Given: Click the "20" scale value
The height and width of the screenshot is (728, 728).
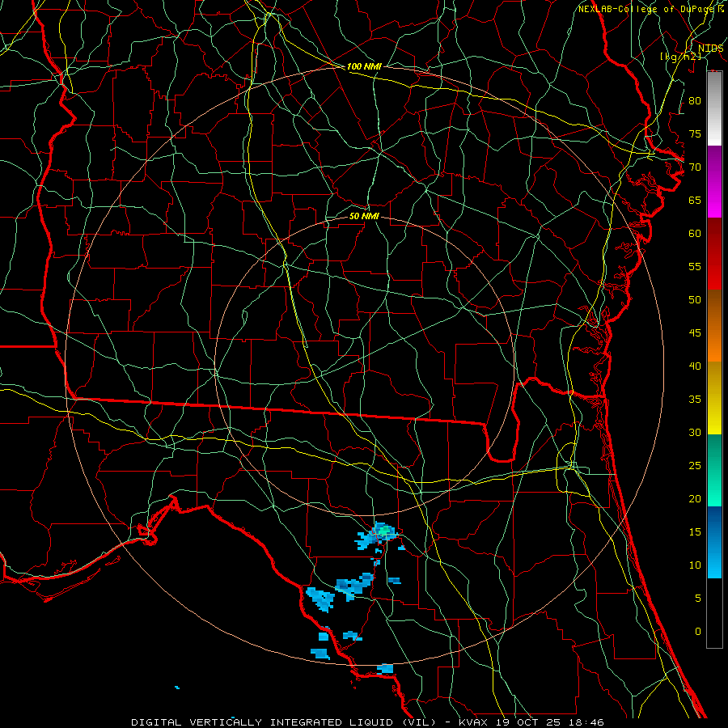Looking at the screenshot, I should point(695,498).
